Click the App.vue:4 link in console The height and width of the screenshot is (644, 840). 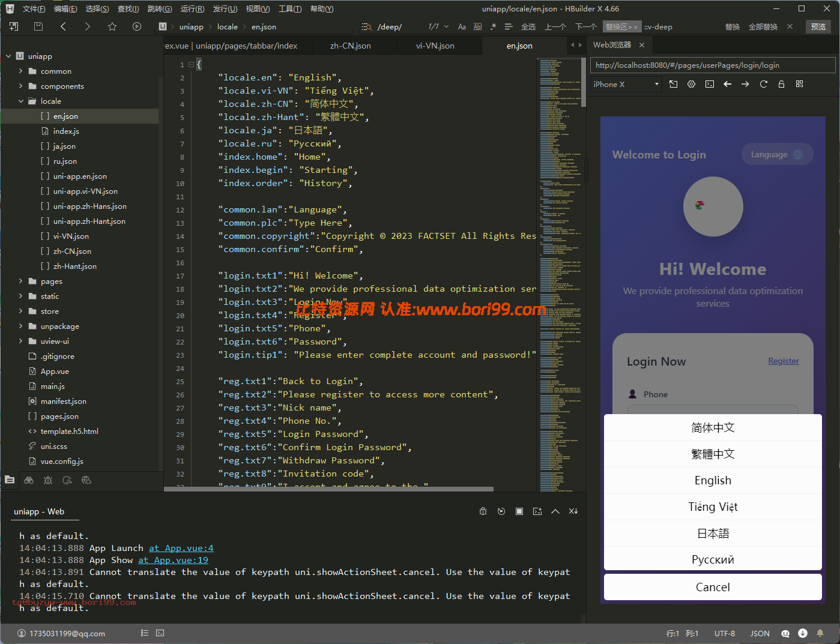[181, 548]
